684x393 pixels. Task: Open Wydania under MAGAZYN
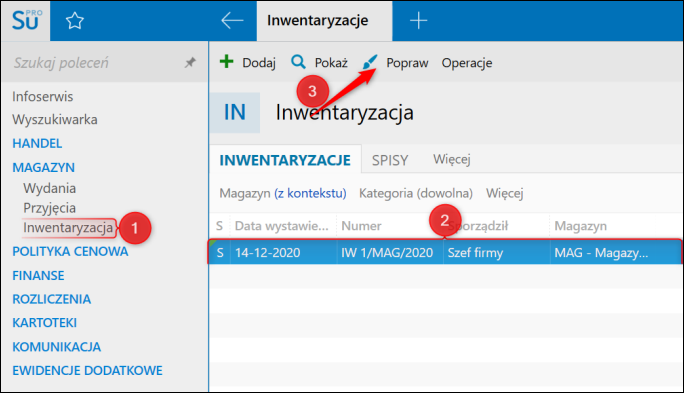(x=50, y=188)
